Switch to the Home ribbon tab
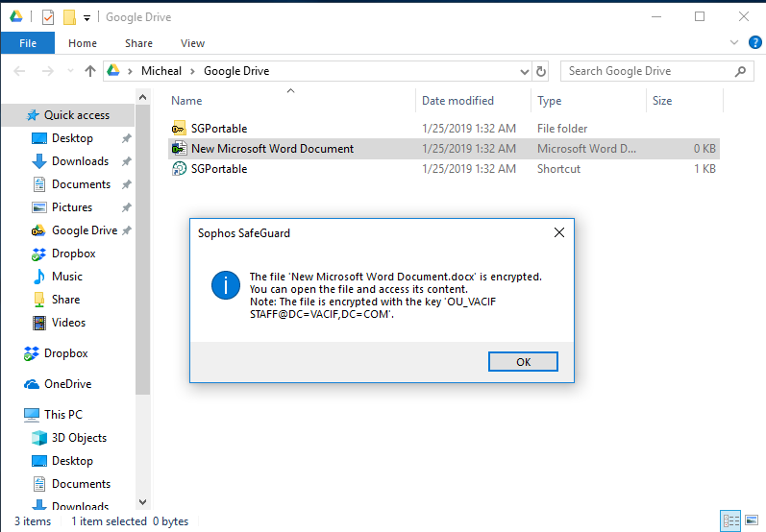Screen dimensions: 766x532 point(83,43)
